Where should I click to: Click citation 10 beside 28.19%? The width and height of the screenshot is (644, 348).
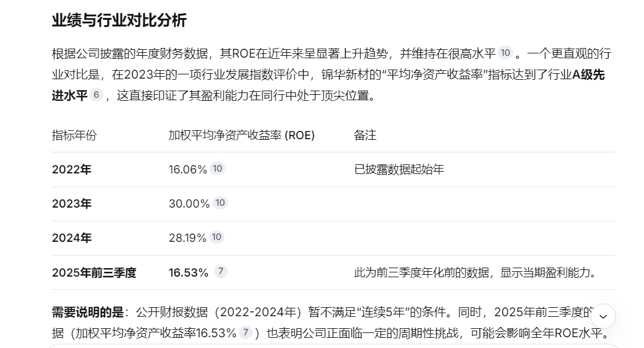pyautogui.click(x=217, y=237)
